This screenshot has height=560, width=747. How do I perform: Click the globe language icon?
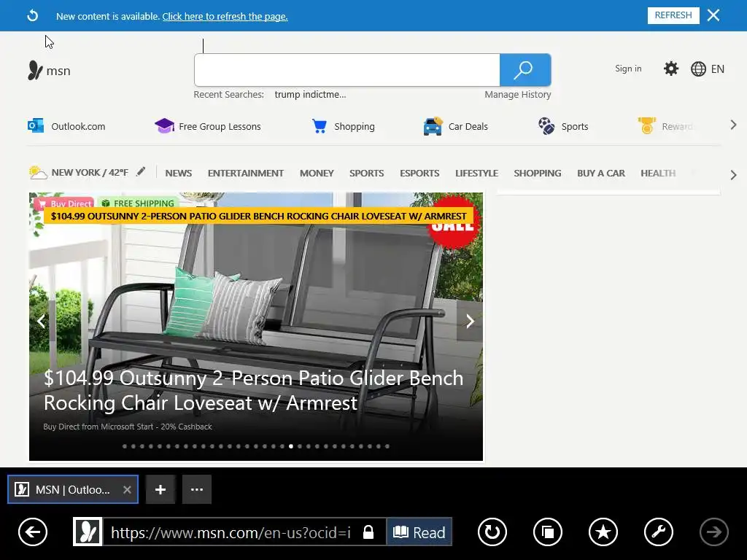[x=698, y=69]
